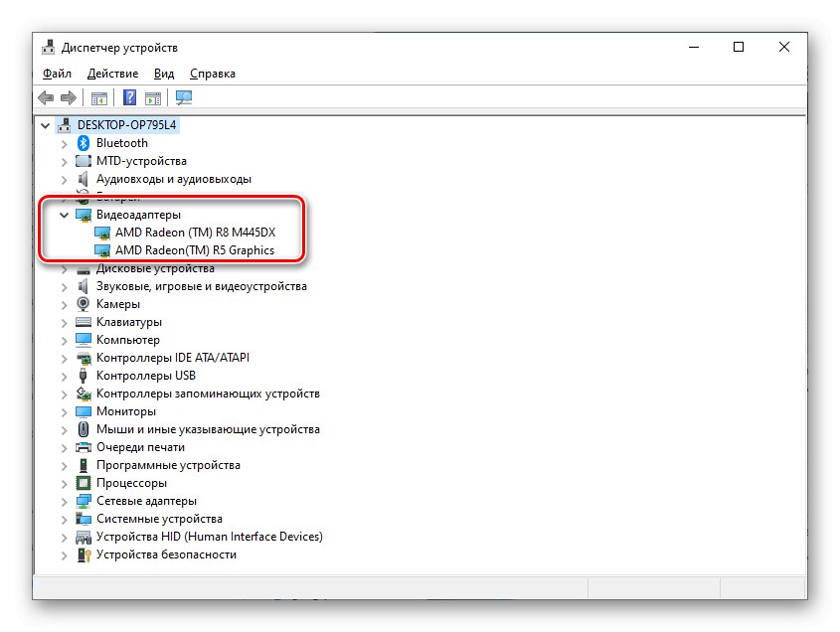Image resolution: width=840 pixels, height=632 pixels.
Task: Collapse the Видеоадаптеры category
Action: tap(65, 216)
